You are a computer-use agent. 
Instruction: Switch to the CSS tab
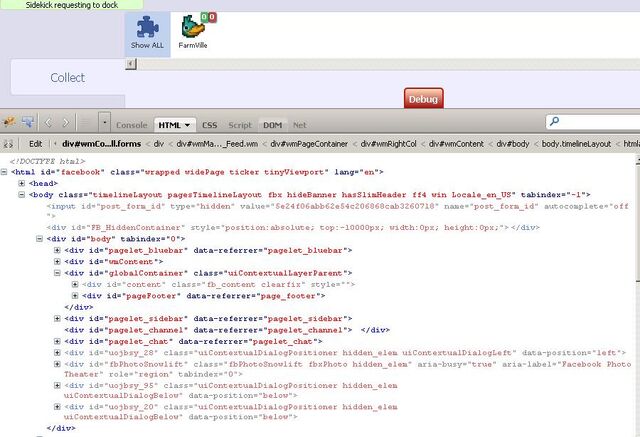(x=210, y=125)
